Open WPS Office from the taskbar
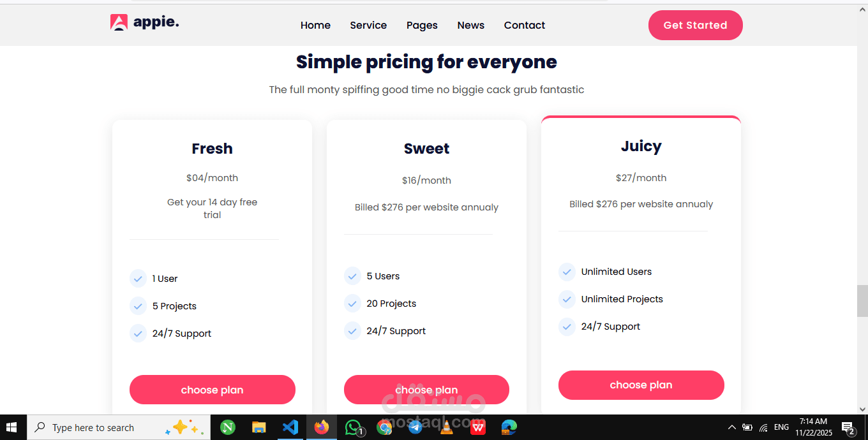The width and height of the screenshot is (868, 440). [477, 427]
